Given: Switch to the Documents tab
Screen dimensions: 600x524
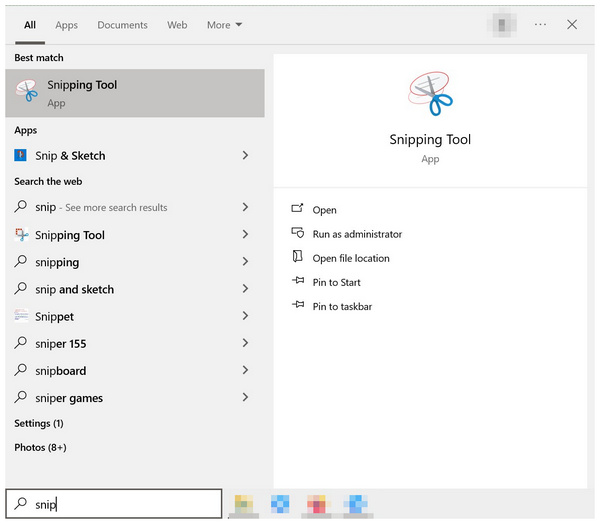Looking at the screenshot, I should click(x=122, y=25).
